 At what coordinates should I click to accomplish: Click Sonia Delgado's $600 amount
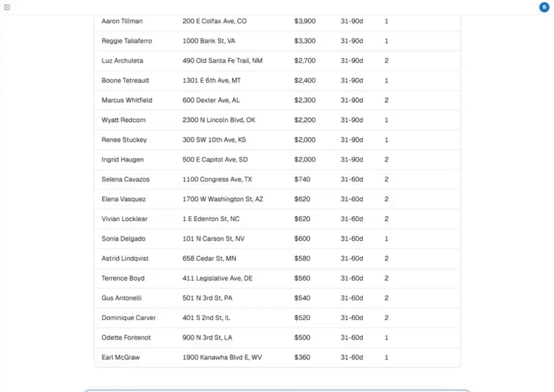(302, 238)
